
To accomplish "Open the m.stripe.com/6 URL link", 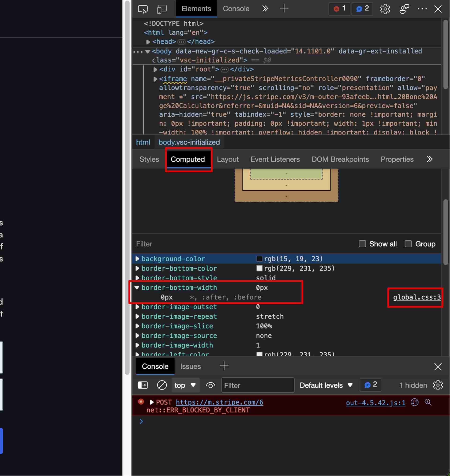I will click(x=219, y=402).
